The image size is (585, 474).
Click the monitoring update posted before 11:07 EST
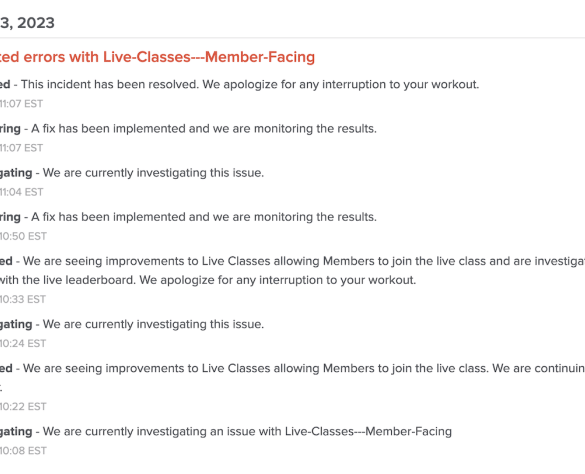tap(188, 129)
